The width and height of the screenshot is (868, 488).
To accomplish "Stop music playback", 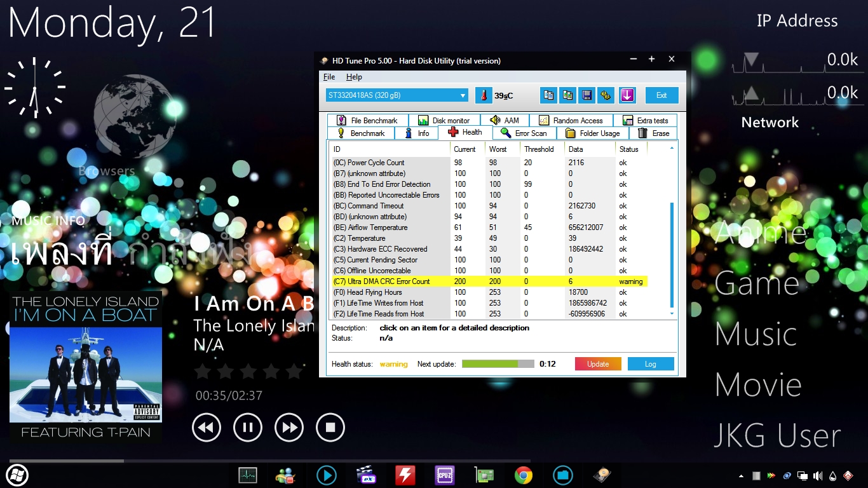I will coord(330,428).
